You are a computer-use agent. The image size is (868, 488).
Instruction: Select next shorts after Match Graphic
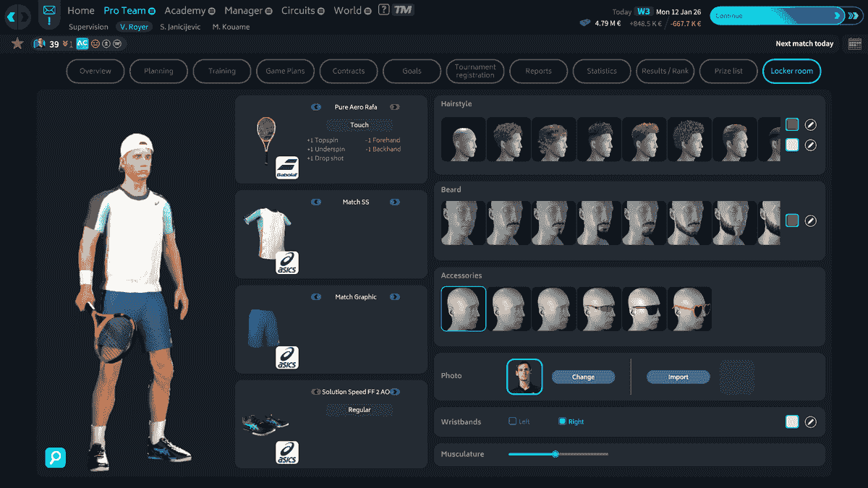click(394, 296)
